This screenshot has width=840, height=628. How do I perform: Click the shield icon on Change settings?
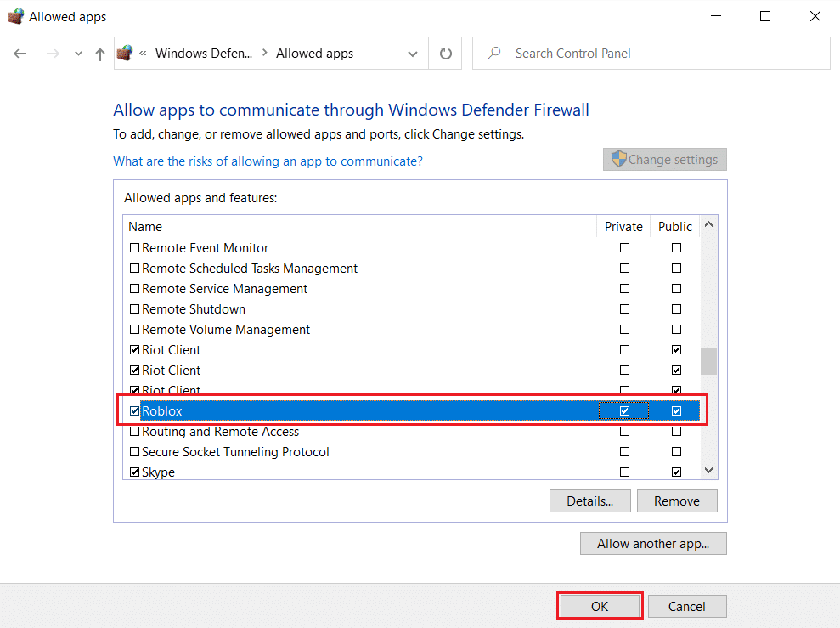tap(618, 159)
